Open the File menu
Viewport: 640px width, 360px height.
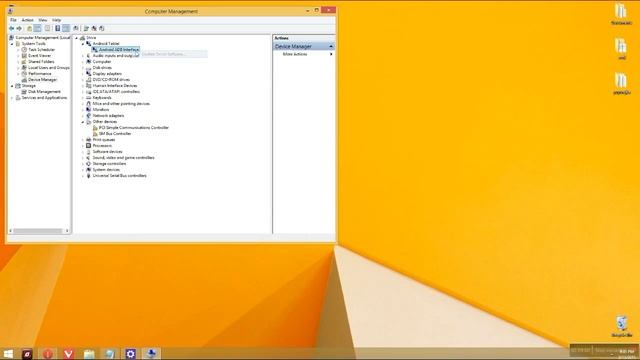[13, 20]
